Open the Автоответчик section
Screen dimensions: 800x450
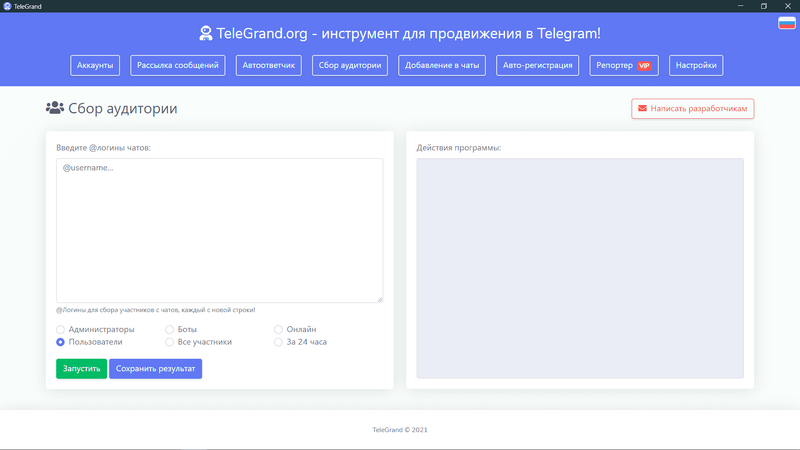pyautogui.click(x=268, y=65)
